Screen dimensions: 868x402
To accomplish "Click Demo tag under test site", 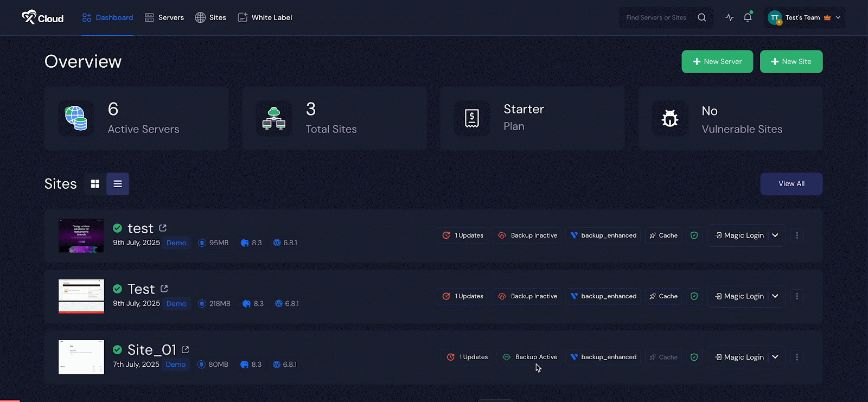I will click(x=176, y=243).
